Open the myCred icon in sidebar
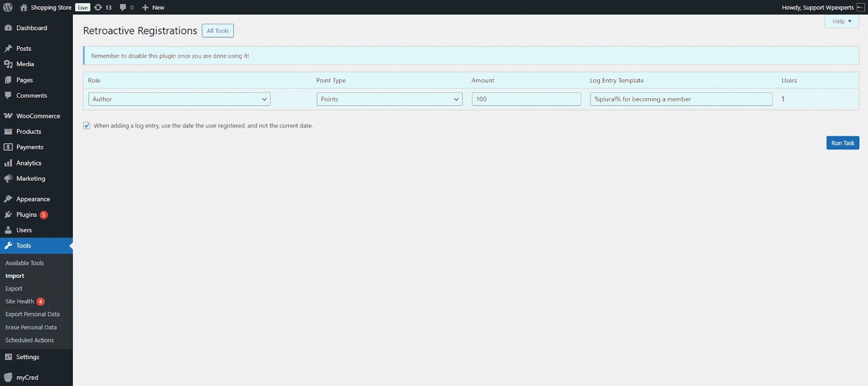This screenshot has width=868, height=386. click(x=8, y=377)
